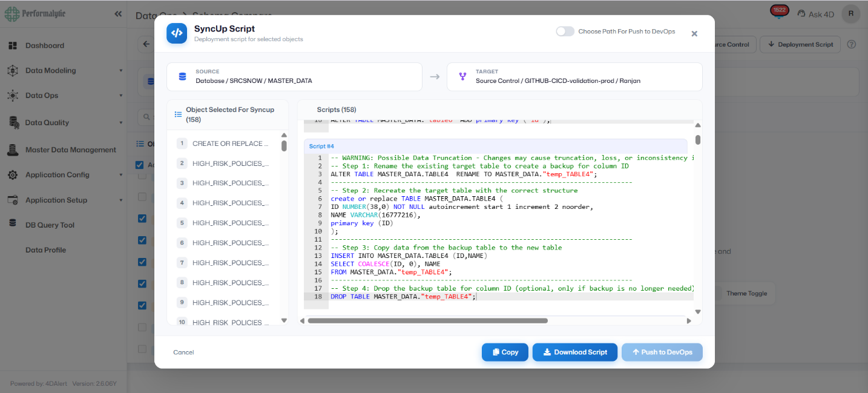Viewport: 868px width, 393px height.
Task: Click the Data Ops sidebar icon
Action: click(x=13, y=96)
